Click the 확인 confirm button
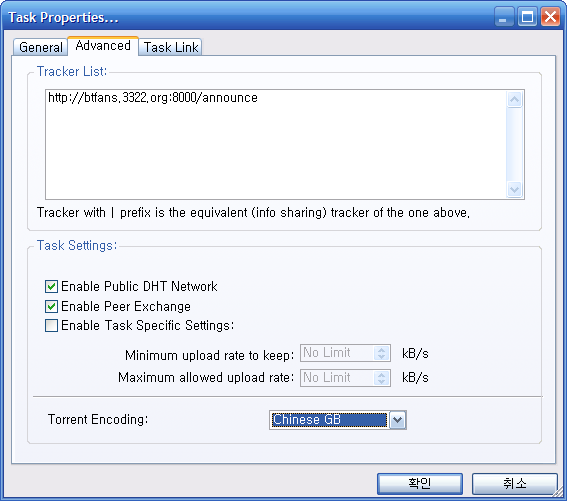The height and width of the screenshot is (501, 567). (x=420, y=483)
